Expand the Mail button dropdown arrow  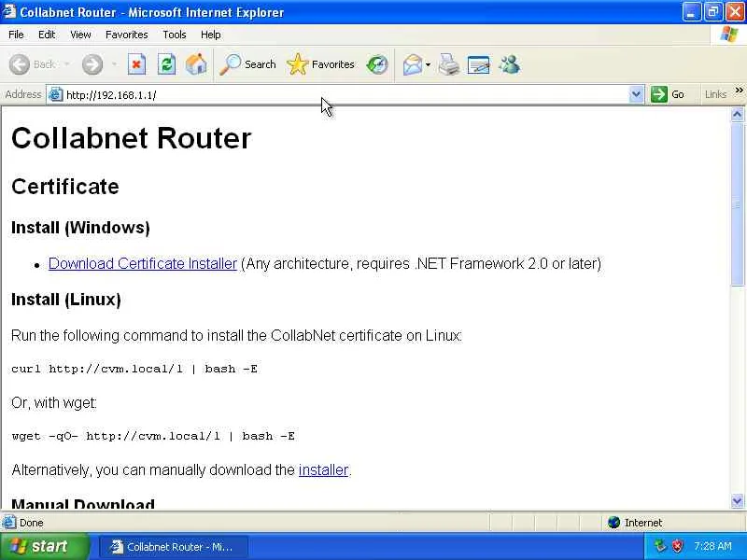[x=428, y=64]
